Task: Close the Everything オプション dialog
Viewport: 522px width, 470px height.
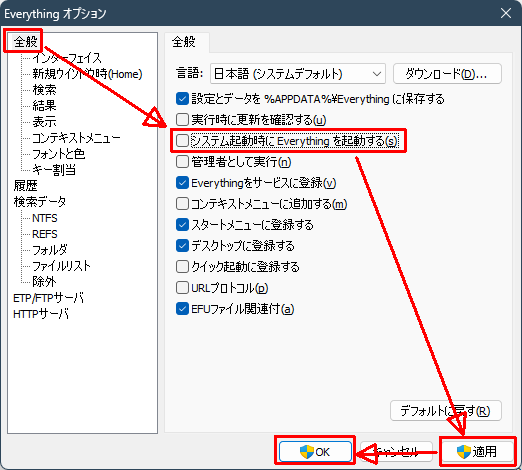Action: (x=506, y=13)
